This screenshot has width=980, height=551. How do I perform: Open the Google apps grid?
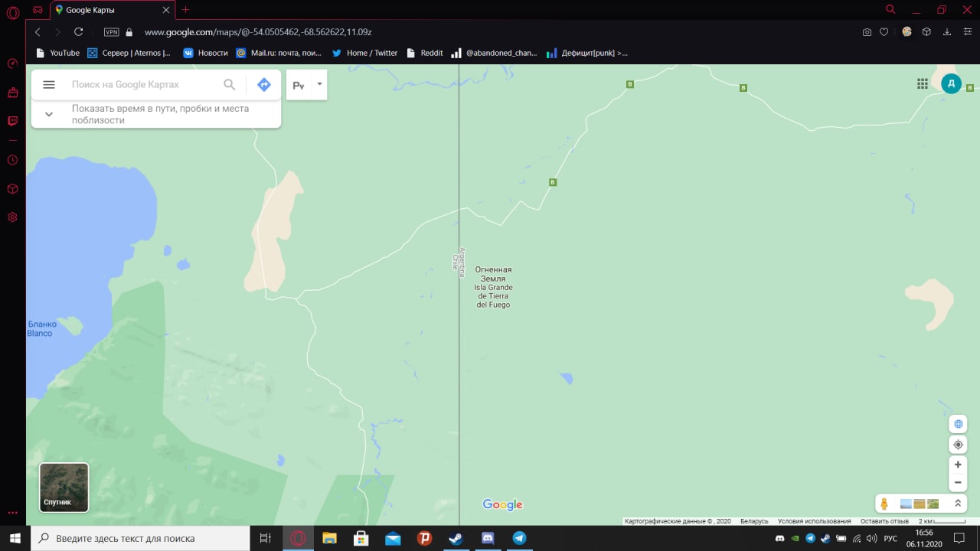pyautogui.click(x=923, y=84)
